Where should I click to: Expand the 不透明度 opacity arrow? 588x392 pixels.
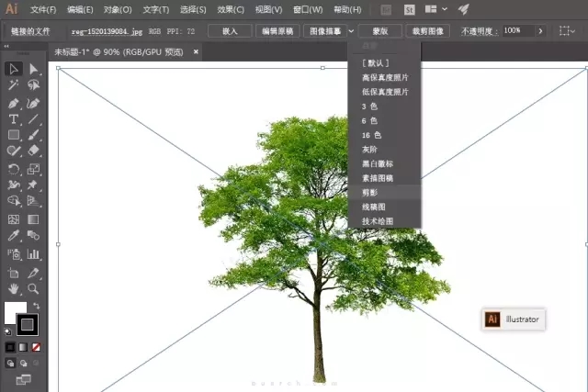(539, 31)
